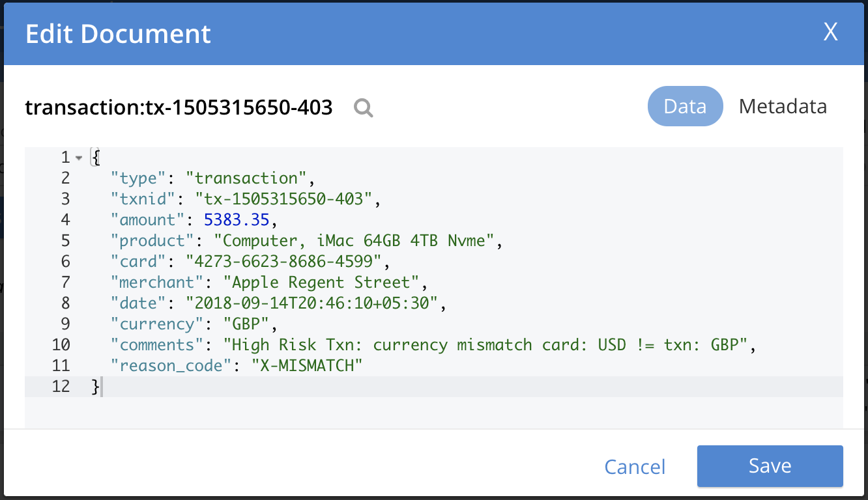Click the document title transaction:tx-1505315650-403

pyautogui.click(x=179, y=107)
